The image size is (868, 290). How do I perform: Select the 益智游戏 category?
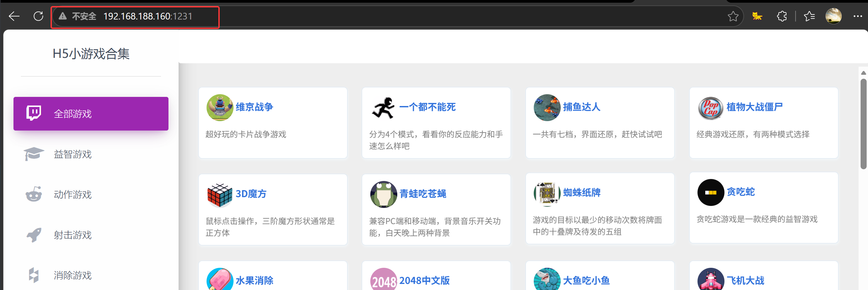91,154
